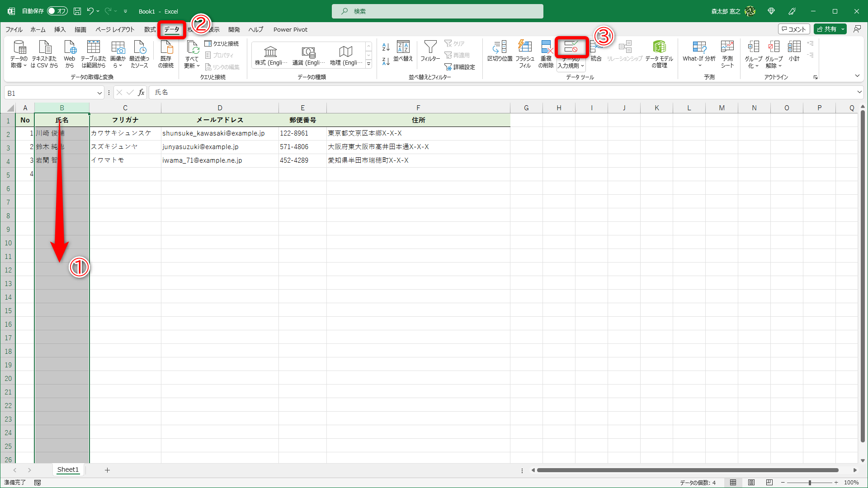Screen dimensions: 868x488
Task: Switch to Page Layout view
Action: pyautogui.click(x=751, y=483)
